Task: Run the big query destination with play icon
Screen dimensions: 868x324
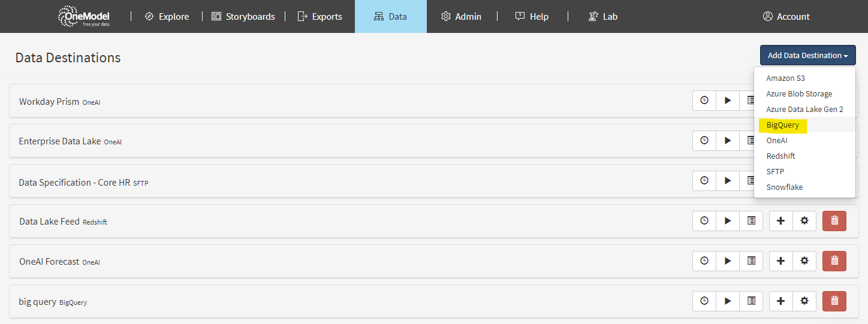Action: pos(728,301)
